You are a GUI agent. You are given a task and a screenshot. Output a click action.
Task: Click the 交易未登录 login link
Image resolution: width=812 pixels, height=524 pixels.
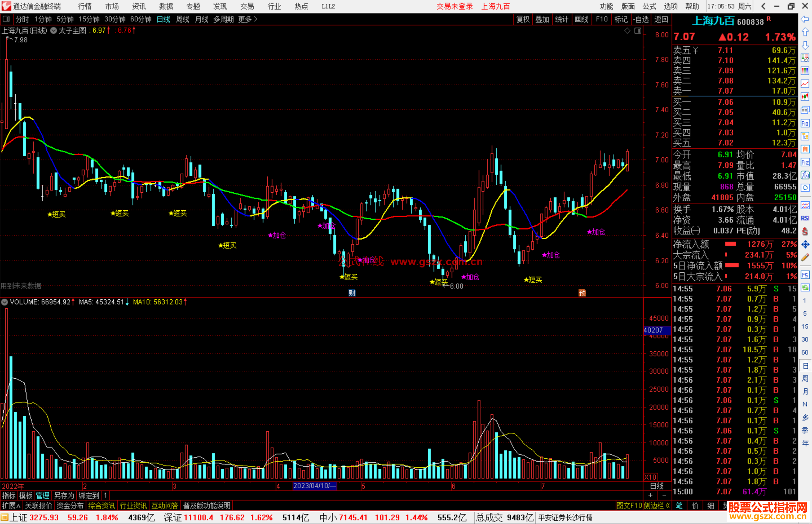[454, 6]
